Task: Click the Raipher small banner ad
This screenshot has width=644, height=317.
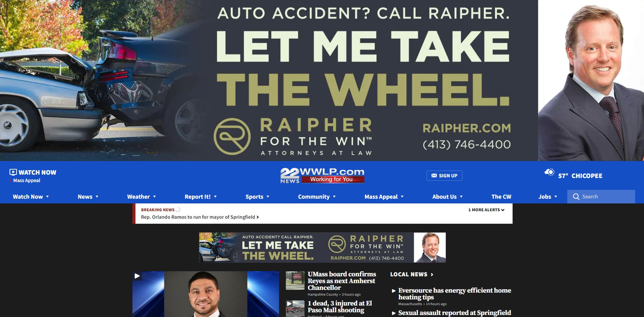Action: [322, 247]
